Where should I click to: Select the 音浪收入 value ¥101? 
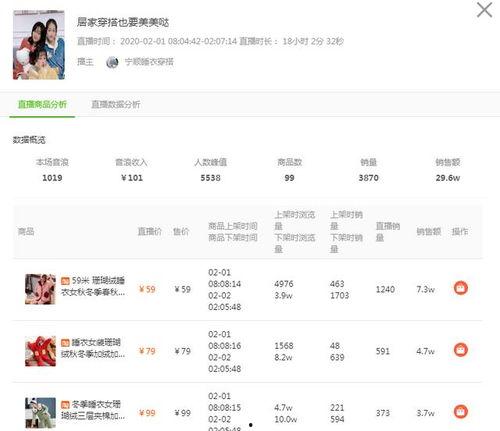[x=132, y=178]
